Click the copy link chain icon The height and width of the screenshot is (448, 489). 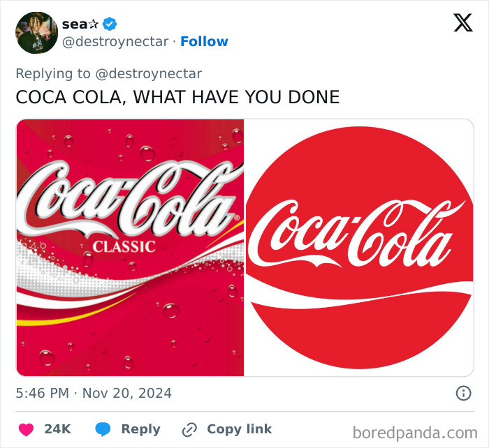pos(189,429)
